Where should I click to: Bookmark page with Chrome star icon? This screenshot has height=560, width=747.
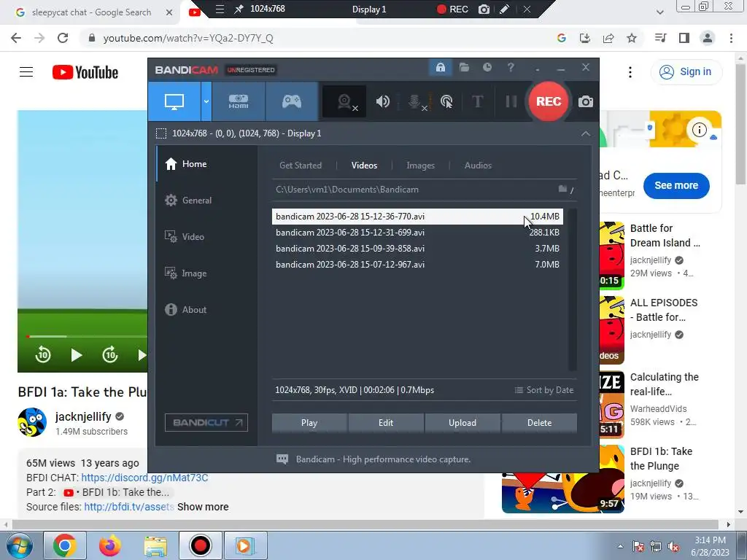[632, 38]
